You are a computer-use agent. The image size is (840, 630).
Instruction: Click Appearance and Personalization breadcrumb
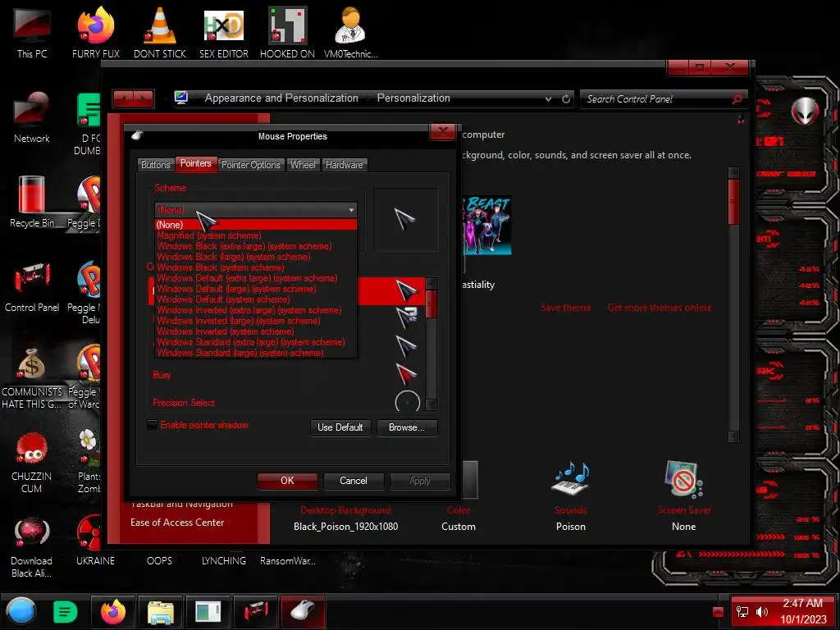(281, 98)
